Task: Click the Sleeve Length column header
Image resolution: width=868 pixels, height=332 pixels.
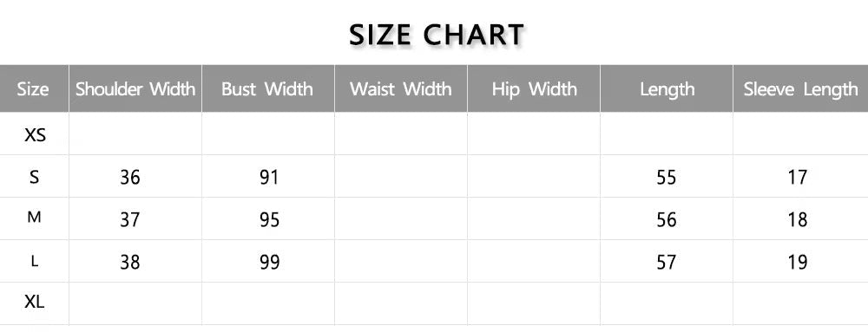Action: point(800,89)
